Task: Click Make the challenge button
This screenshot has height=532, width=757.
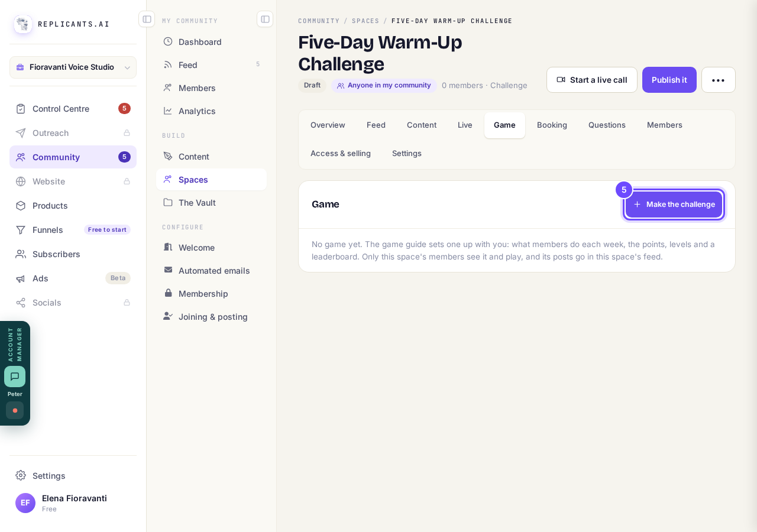Action: point(674,205)
